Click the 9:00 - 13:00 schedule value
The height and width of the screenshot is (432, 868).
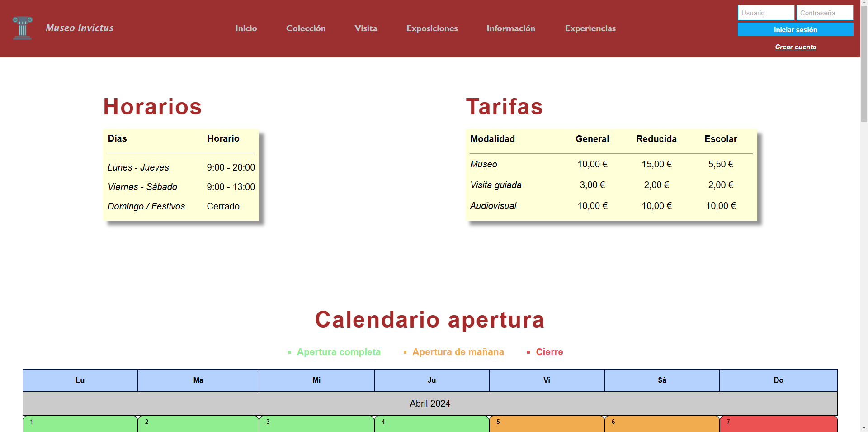pyautogui.click(x=231, y=187)
